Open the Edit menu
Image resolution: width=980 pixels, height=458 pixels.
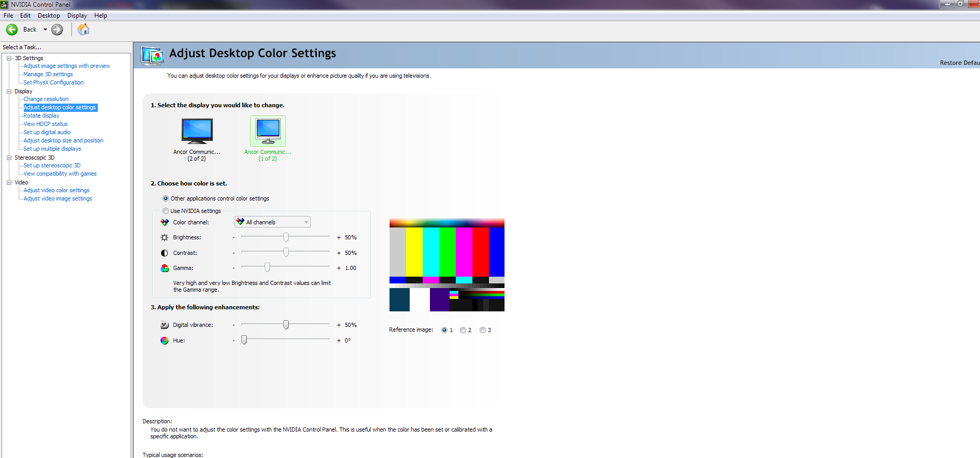pyautogui.click(x=25, y=16)
